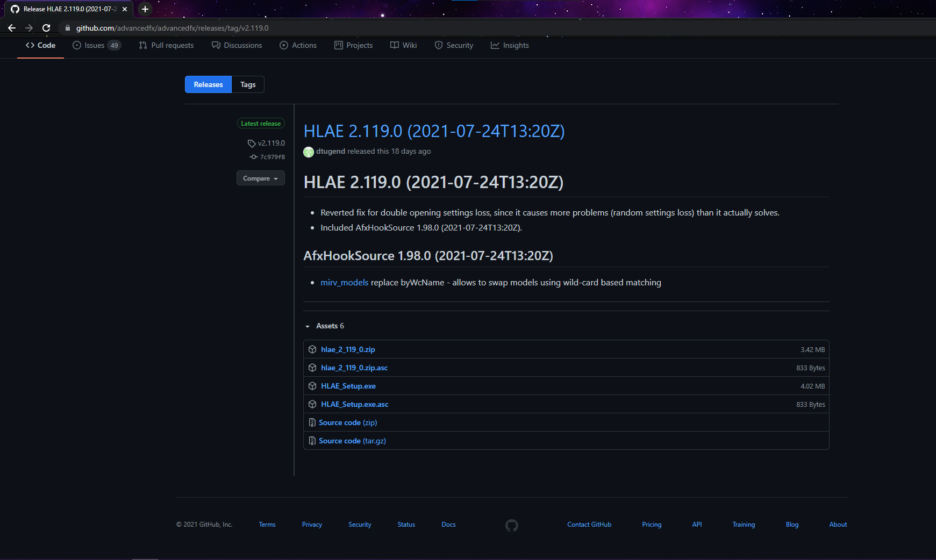Screen dimensions: 936x560
Task: Open the footer Status link
Action: coord(406,525)
